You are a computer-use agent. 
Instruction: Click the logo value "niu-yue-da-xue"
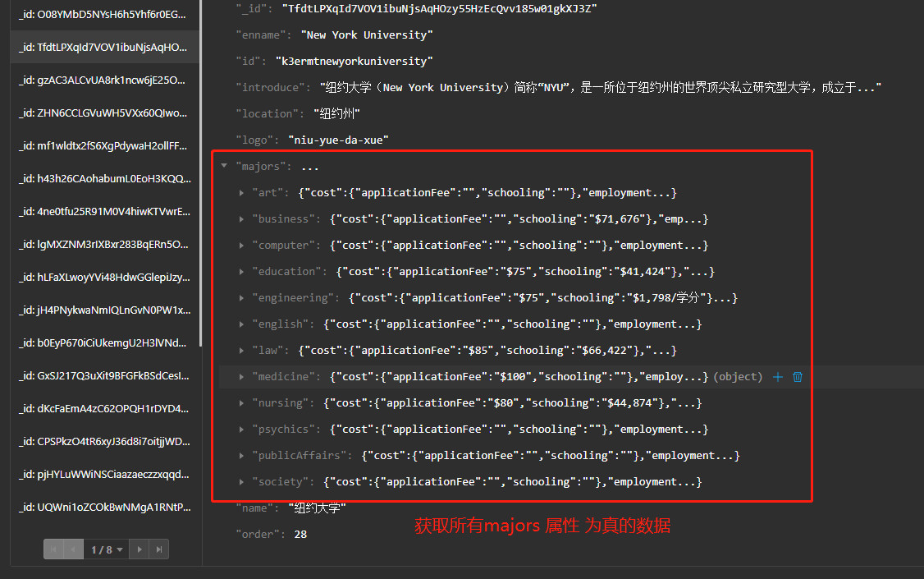338,140
